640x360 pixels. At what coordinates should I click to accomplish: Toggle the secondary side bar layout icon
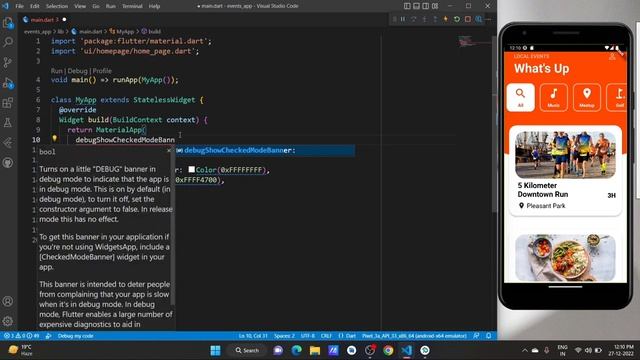(426, 6)
